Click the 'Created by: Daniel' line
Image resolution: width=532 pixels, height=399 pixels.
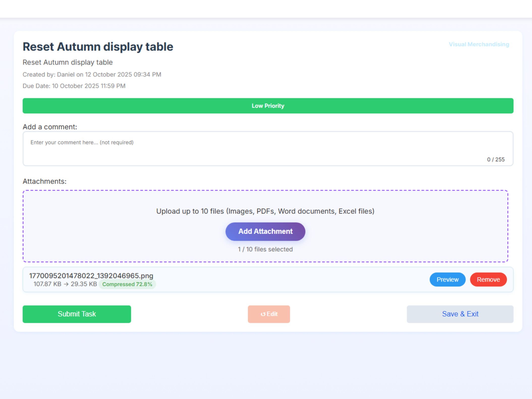coord(92,74)
